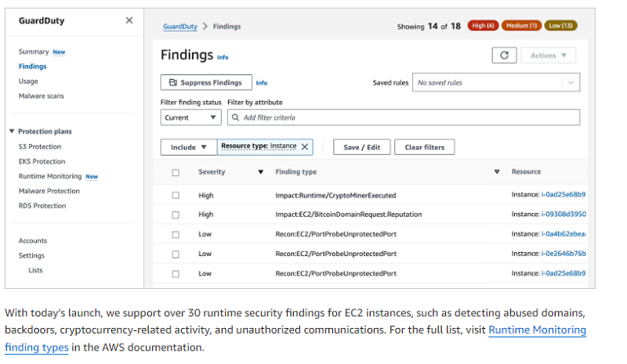Click Impact:EC2/BitcoinDomainRequest.Reputation finding type
627x364 pixels.
tap(349, 214)
